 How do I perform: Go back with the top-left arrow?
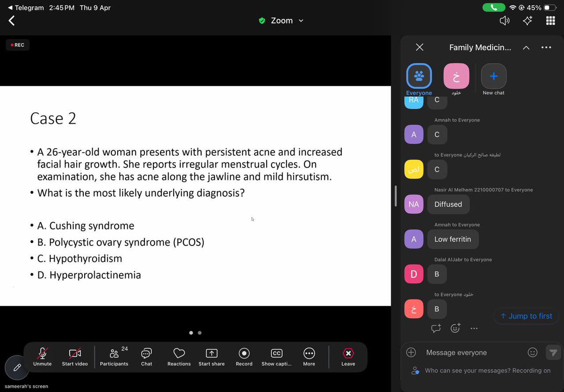pyautogui.click(x=11, y=21)
